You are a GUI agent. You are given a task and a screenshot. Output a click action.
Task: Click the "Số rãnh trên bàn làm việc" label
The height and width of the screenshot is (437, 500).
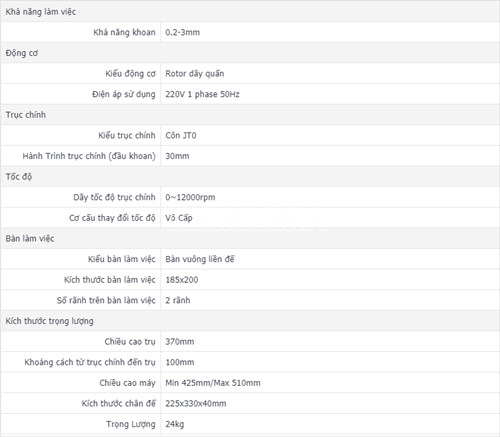click(106, 300)
